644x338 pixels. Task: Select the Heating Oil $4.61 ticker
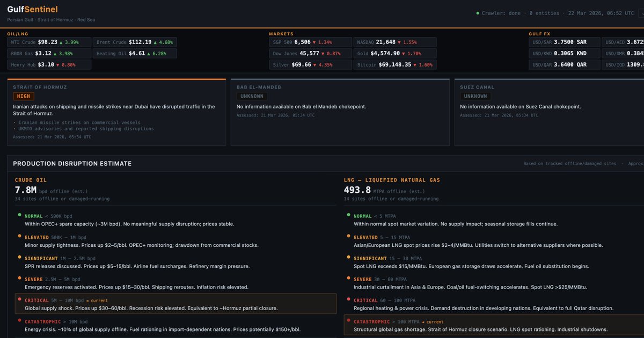[x=135, y=54]
